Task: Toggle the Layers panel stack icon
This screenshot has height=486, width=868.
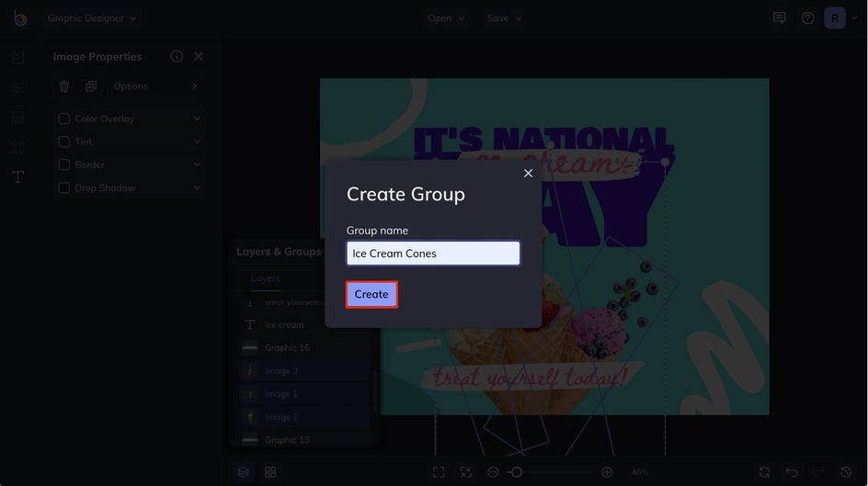Action: [x=243, y=472]
